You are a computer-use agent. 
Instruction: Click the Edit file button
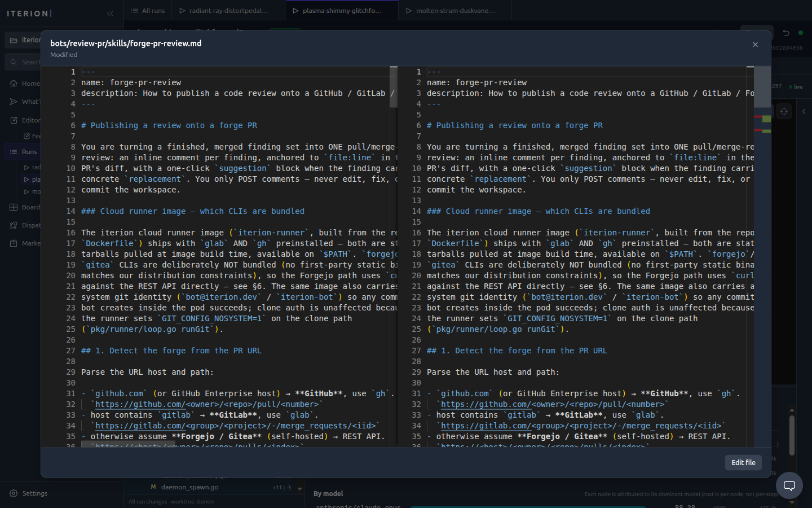pyautogui.click(x=743, y=462)
